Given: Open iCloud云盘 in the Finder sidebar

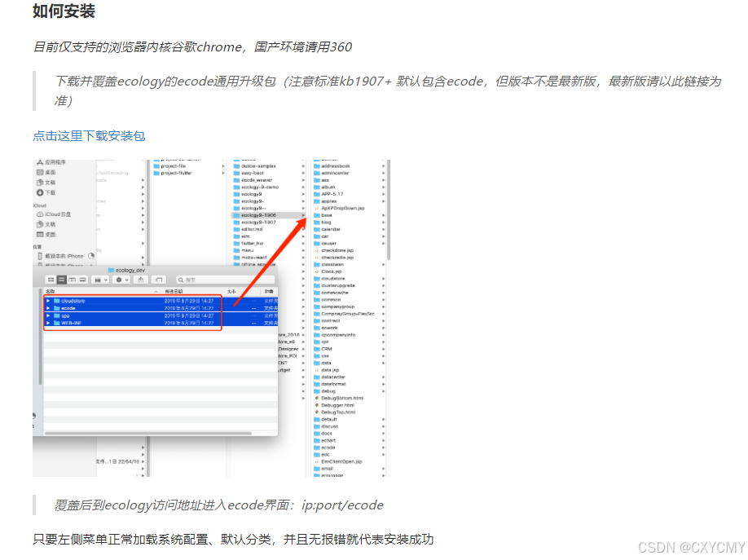Looking at the screenshot, I should [x=56, y=214].
